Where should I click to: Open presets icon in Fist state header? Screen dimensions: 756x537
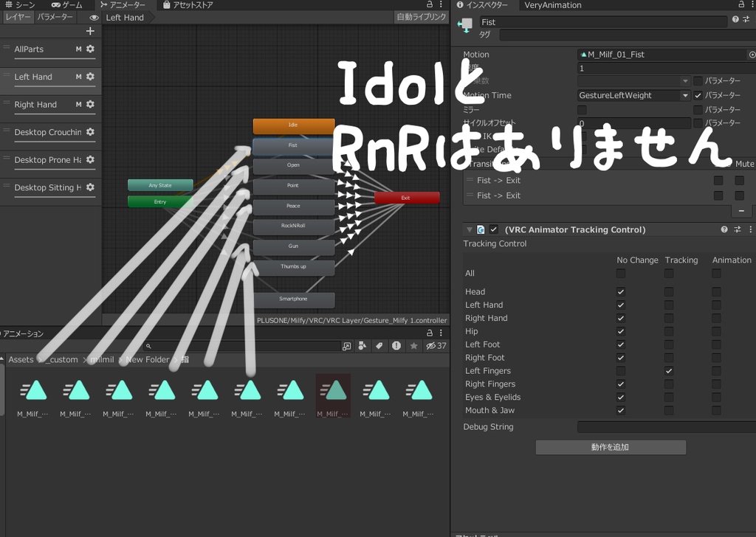[746, 19]
